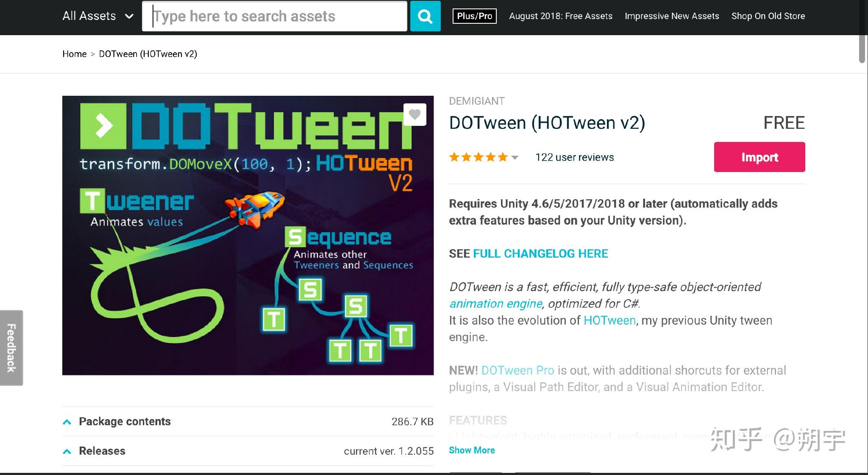This screenshot has width=868, height=475.
Task: Open FULL CHANGELOG HERE link
Action: [x=540, y=254]
